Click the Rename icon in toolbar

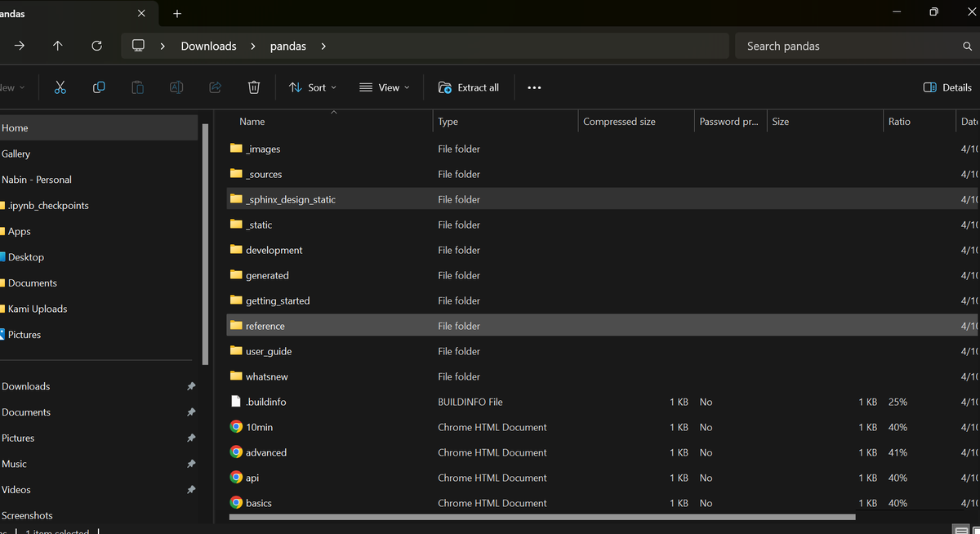pyautogui.click(x=176, y=87)
